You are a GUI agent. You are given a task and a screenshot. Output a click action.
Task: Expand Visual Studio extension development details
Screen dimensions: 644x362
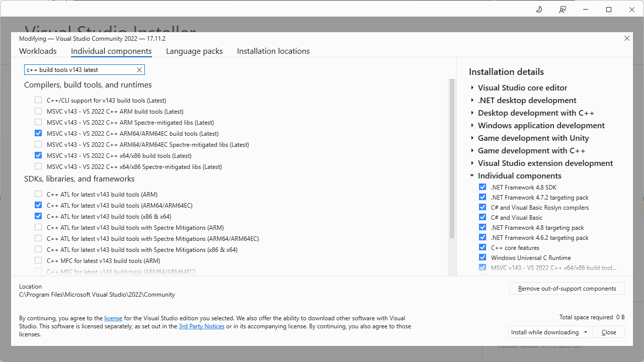click(472, 163)
